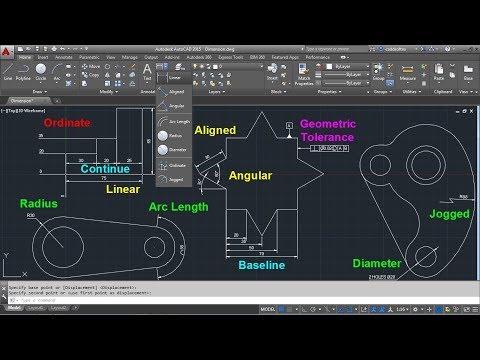Toggle MODEL space button in status bar
The width and height of the screenshot is (480, 360).
coord(268,309)
